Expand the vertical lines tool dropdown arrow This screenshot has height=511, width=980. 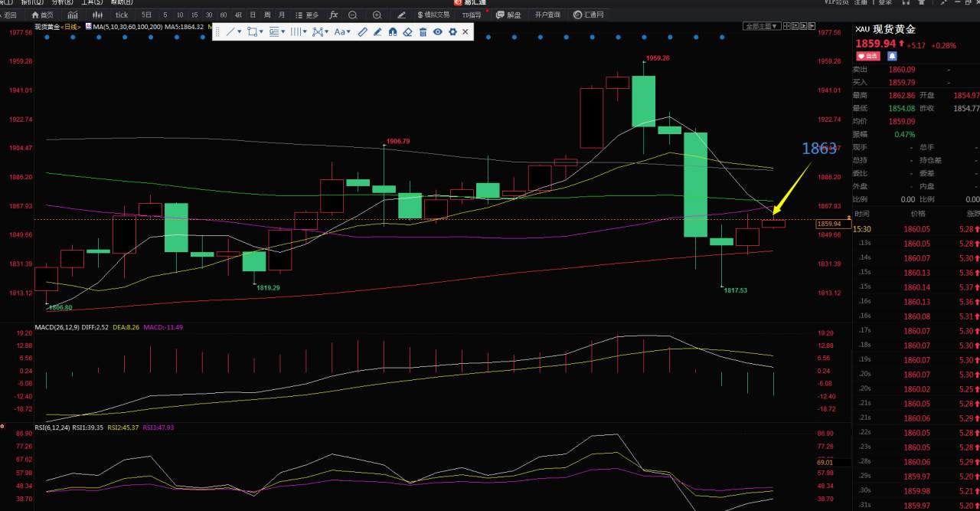(x=305, y=32)
